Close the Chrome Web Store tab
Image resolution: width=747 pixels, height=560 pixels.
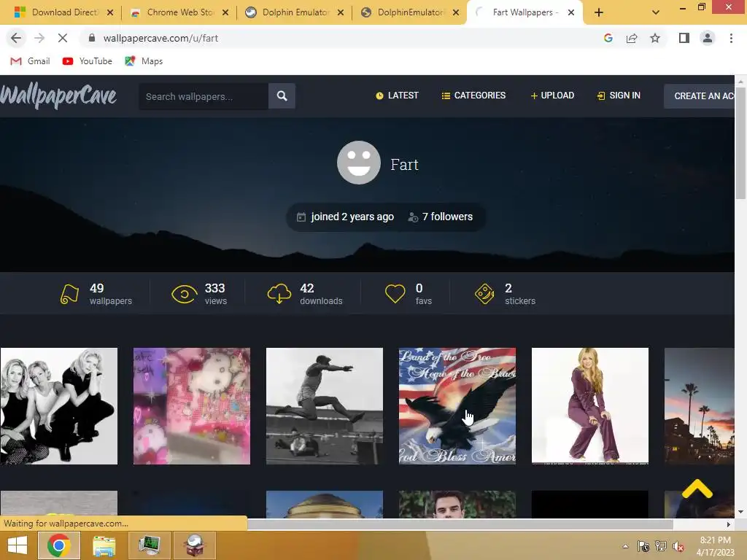pyautogui.click(x=225, y=12)
